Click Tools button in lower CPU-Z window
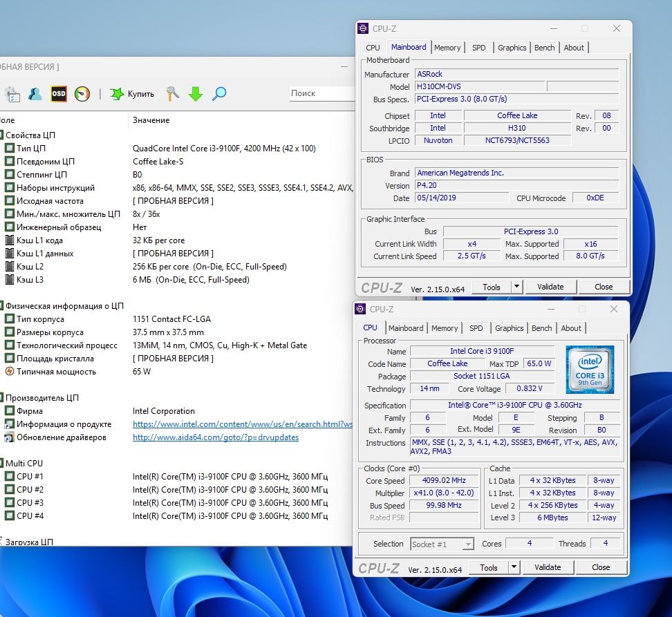 [x=489, y=567]
